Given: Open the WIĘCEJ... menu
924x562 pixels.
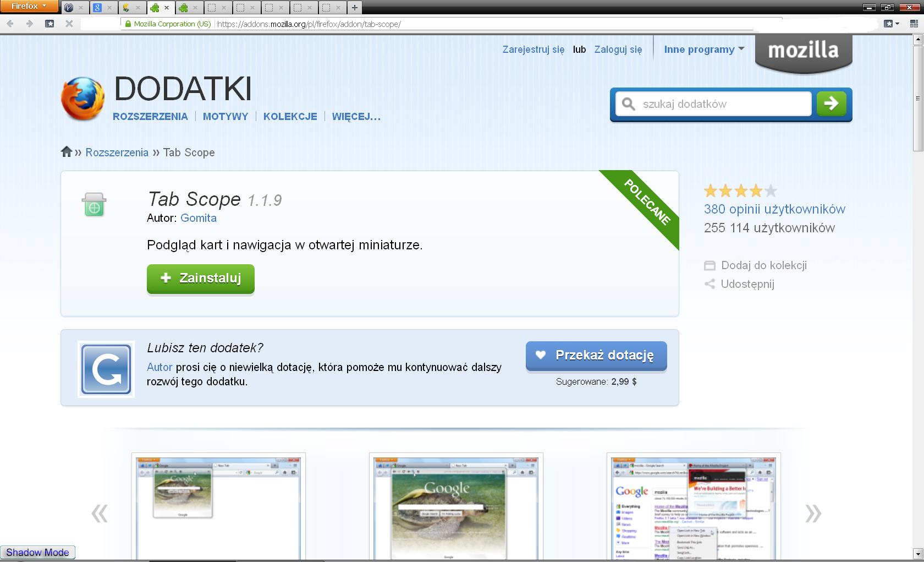Looking at the screenshot, I should [356, 117].
